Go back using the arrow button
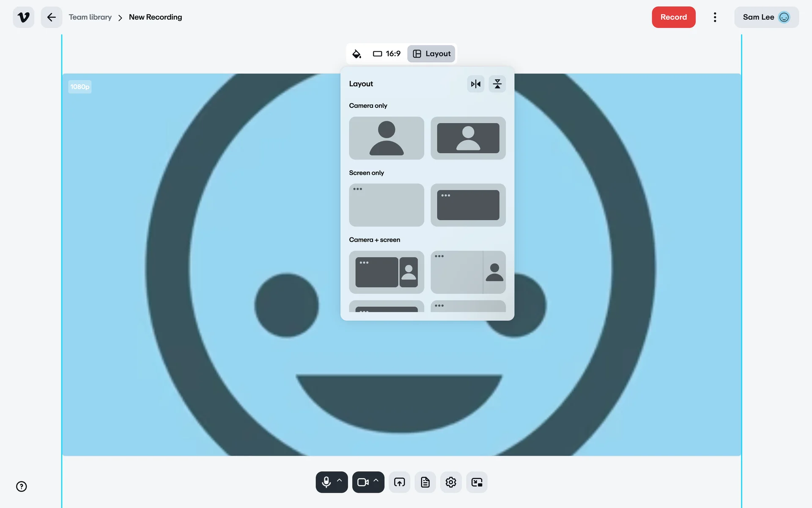The height and width of the screenshot is (508, 812). (x=51, y=17)
